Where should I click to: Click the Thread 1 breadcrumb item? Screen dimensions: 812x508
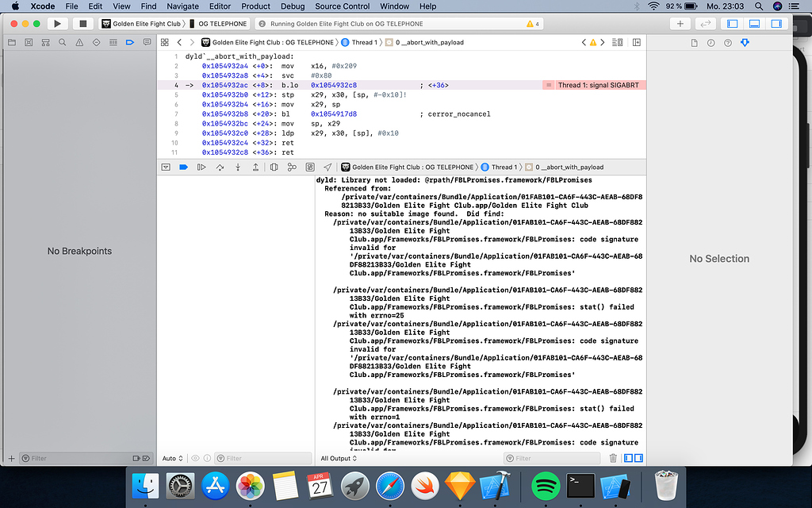(x=502, y=167)
